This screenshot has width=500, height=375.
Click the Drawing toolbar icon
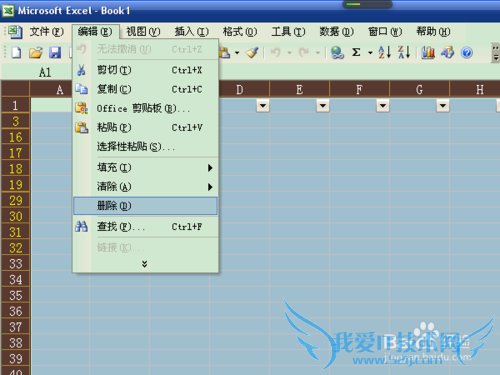coord(448,52)
